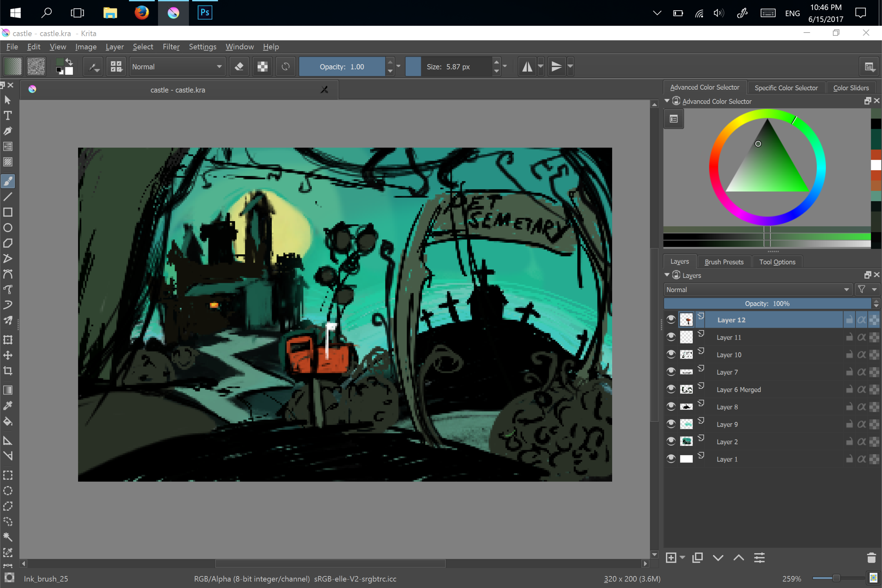This screenshot has width=882, height=588.
Task: Open horizontal mirror options dropdown arrow
Action: click(540, 67)
